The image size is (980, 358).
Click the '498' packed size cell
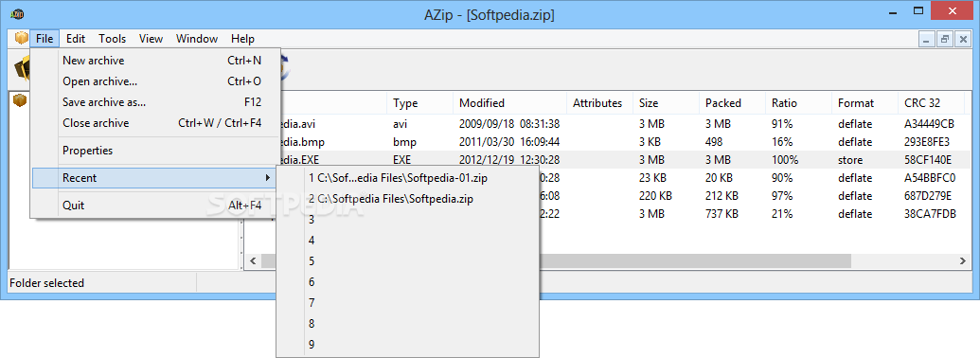pos(714,142)
